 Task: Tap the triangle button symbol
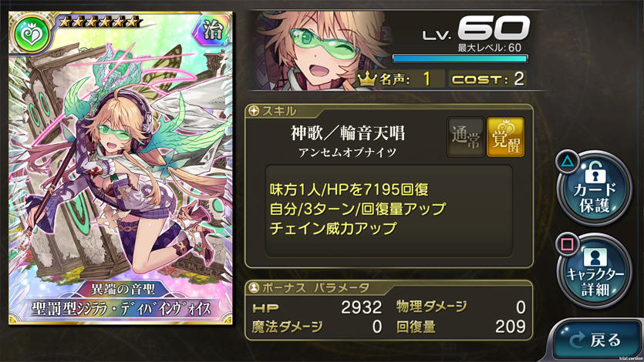coord(568,162)
